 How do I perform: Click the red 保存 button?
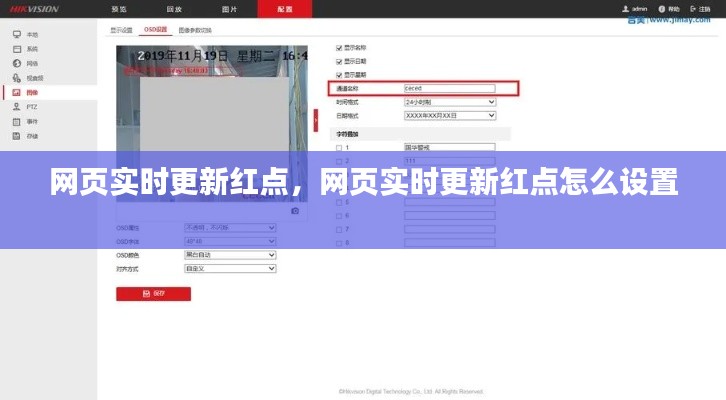click(x=153, y=294)
